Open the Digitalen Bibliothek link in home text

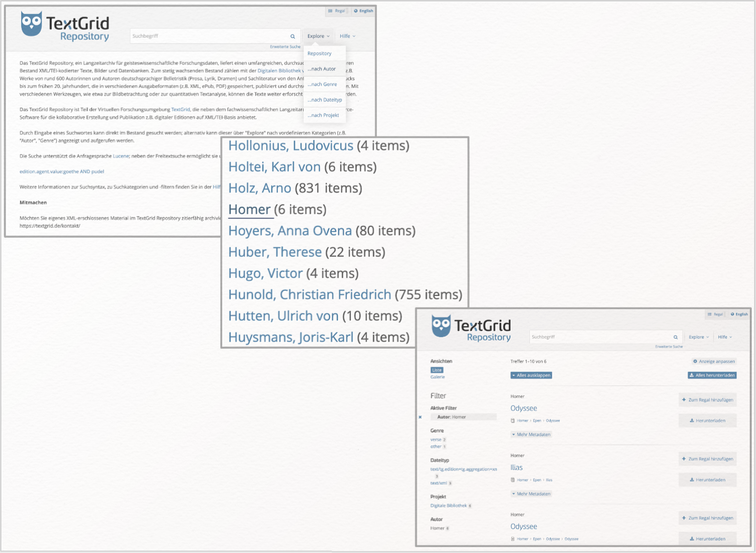(x=280, y=71)
